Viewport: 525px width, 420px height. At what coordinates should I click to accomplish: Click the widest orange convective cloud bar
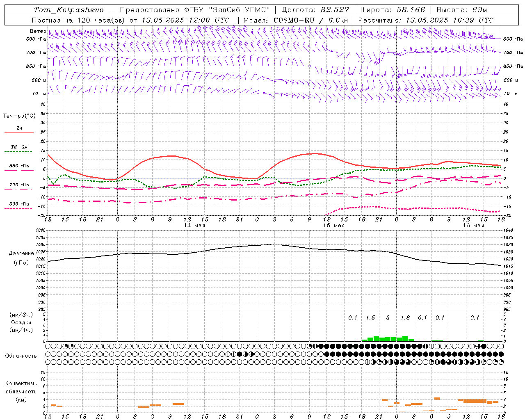pos(475,401)
